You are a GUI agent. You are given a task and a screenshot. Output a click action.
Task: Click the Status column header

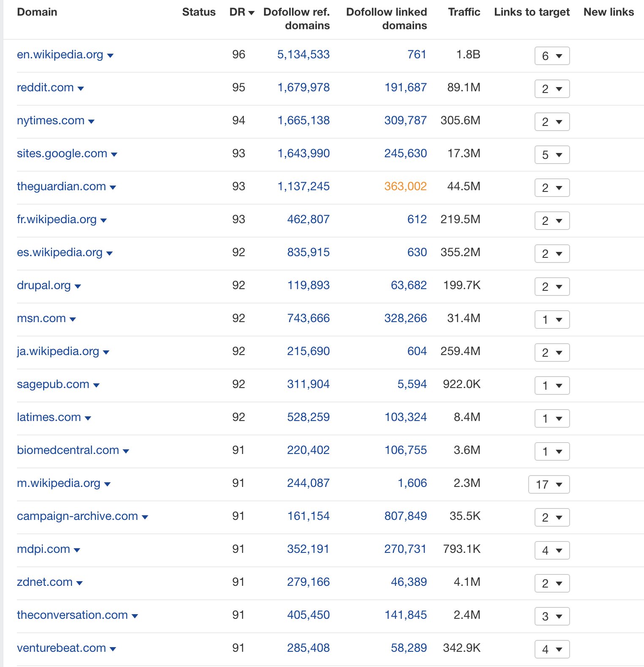[199, 12]
